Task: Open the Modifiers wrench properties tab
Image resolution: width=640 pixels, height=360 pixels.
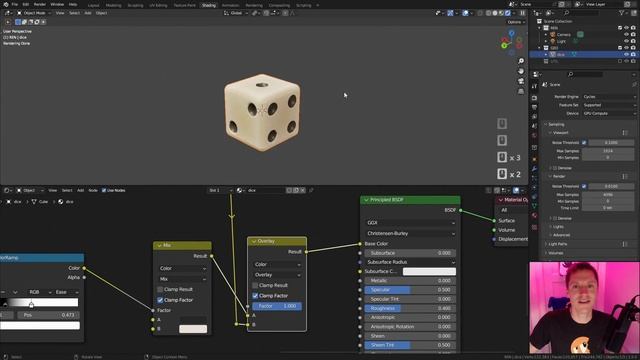Action: click(534, 169)
